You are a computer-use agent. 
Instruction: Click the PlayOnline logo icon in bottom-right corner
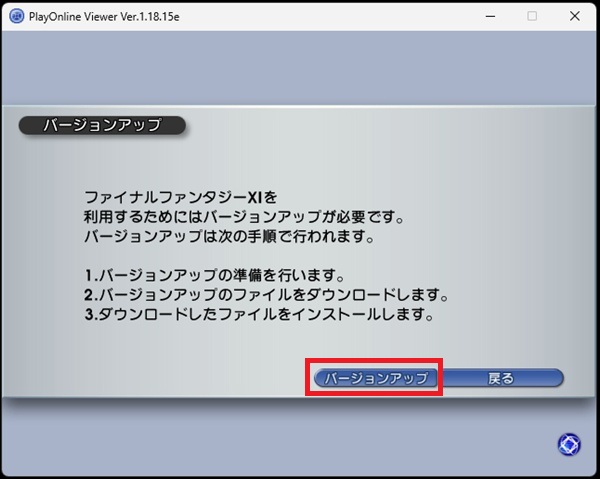(568, 445)
